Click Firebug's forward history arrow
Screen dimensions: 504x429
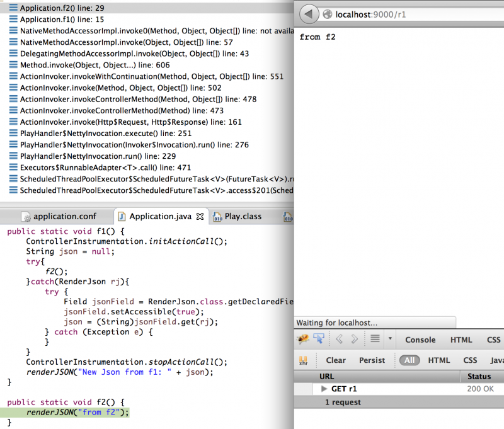[355, 340]
